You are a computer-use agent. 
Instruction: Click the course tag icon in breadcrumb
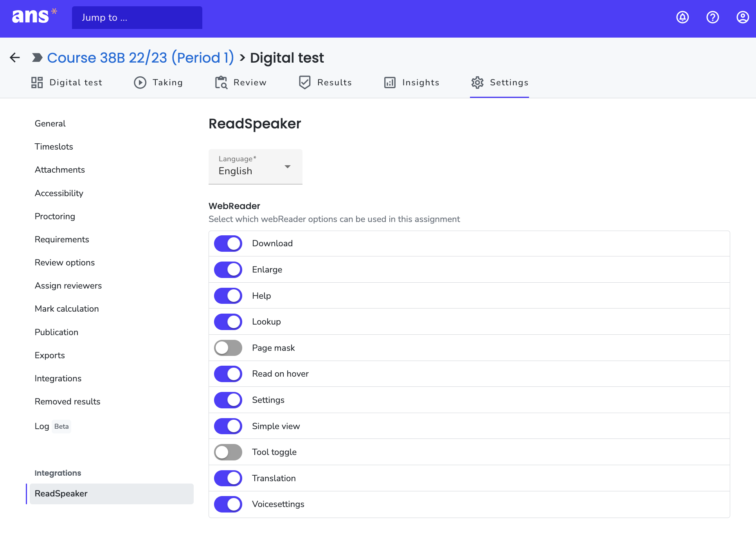click(x=37, y=58)
